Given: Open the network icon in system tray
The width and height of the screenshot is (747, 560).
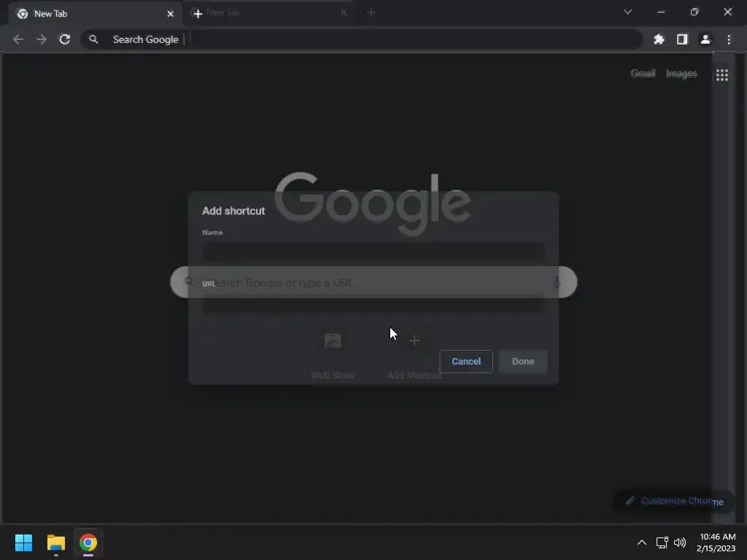Looking at the screenshot, I should (x=662, y=542).
